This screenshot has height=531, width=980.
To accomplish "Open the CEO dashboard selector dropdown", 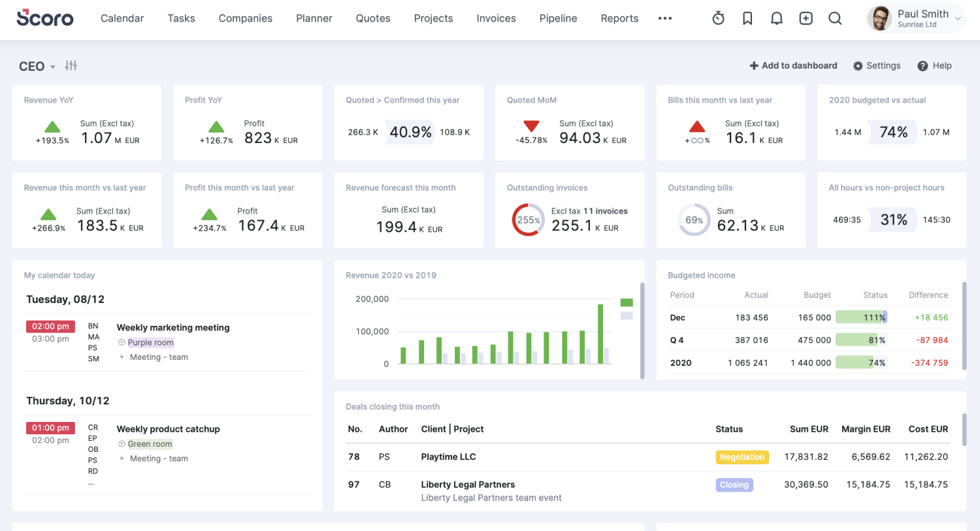I will [52, 66].
